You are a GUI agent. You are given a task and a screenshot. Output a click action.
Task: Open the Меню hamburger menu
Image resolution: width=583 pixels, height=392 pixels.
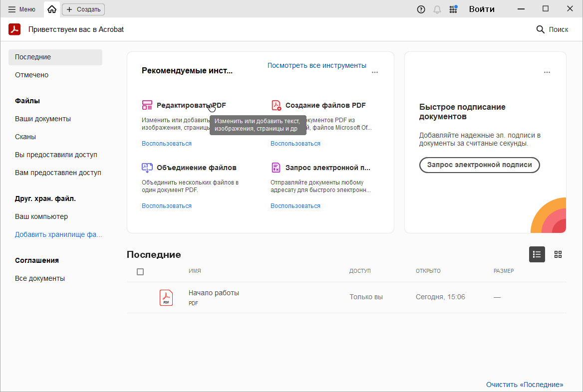pos(21,9)
